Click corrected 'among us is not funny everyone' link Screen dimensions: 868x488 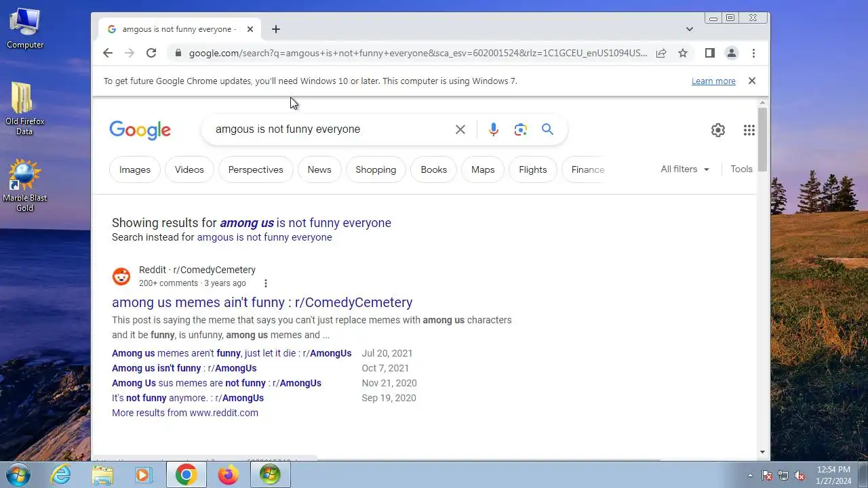[306, 223]
